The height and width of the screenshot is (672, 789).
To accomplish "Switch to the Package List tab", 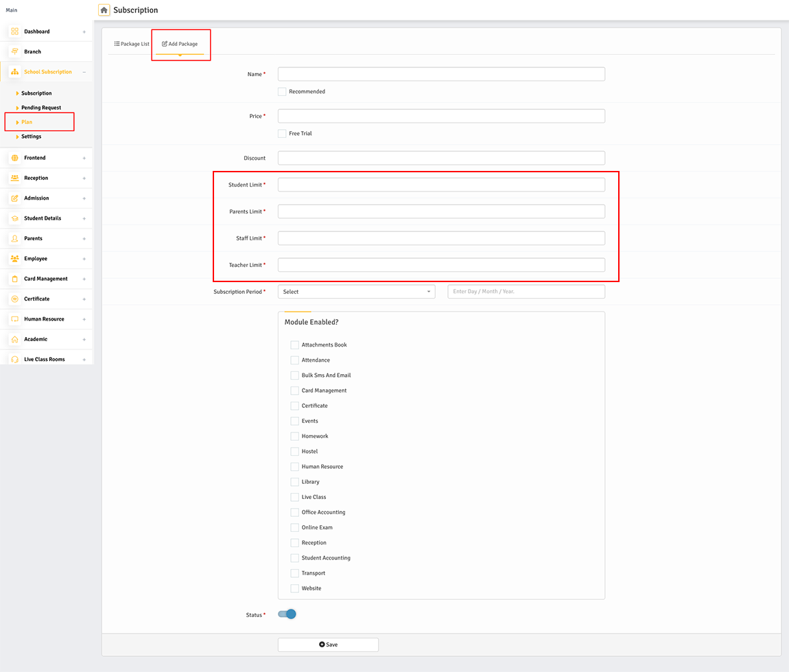I will 131,43.
